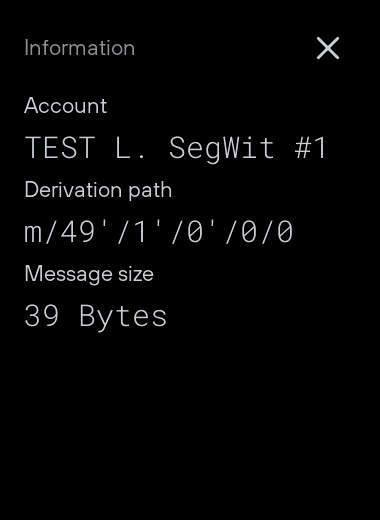Screen dimensions: 380x520
Task: Click the word TEST in account name
Action: tap(60, 148)
